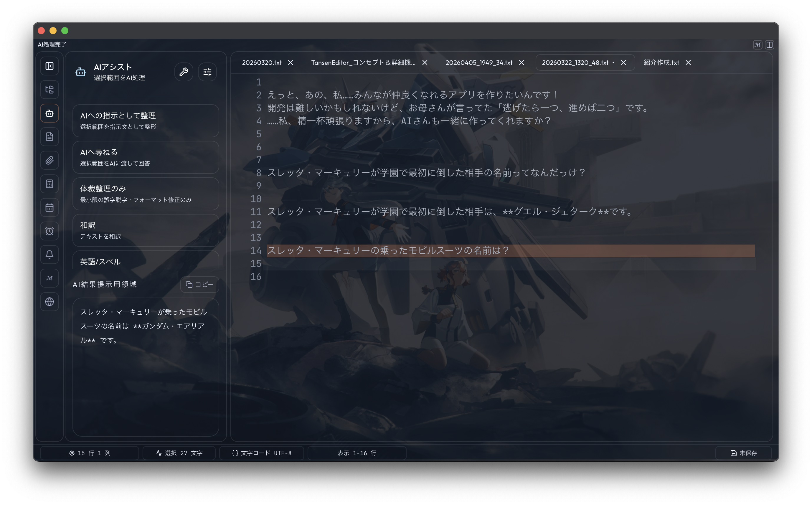Click the 15 行 1 列 cursor position status
This screenshot has height=505, width=812.
point(90,453)
